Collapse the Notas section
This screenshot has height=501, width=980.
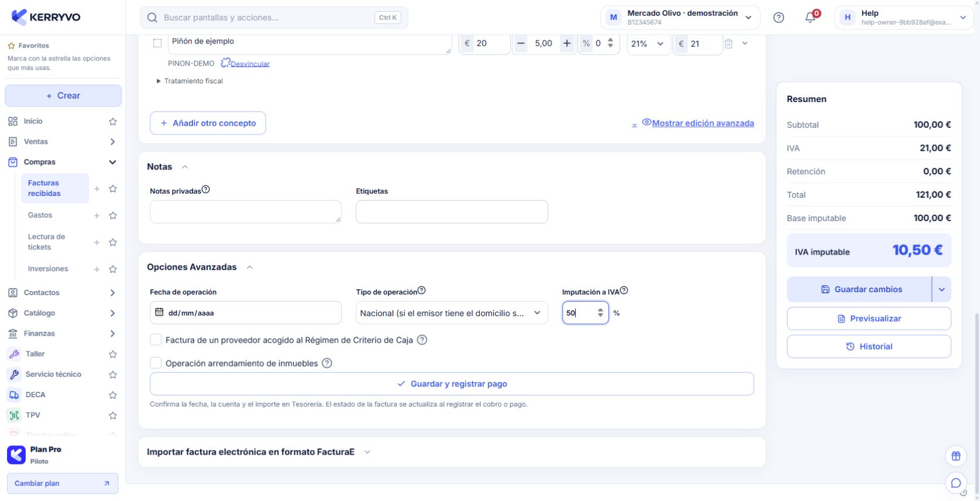coord(185,167)
